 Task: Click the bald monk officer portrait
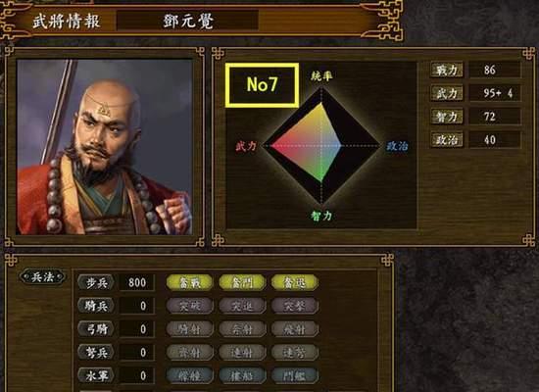(x=105, y=147)
